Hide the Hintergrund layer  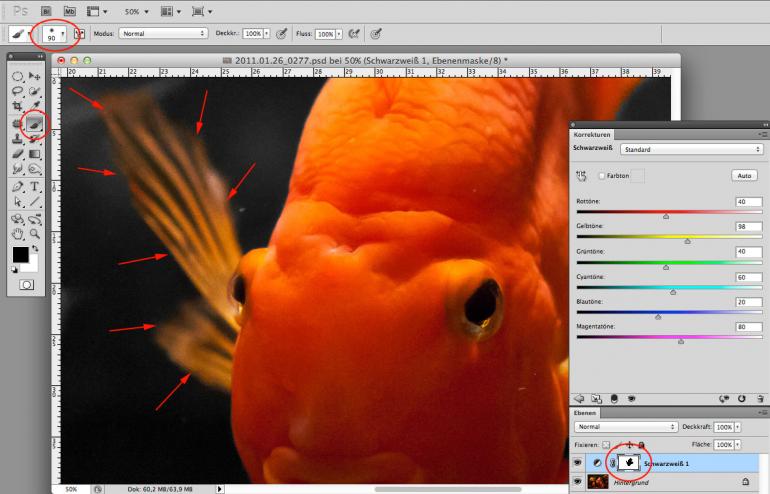[x=578, y=482]
